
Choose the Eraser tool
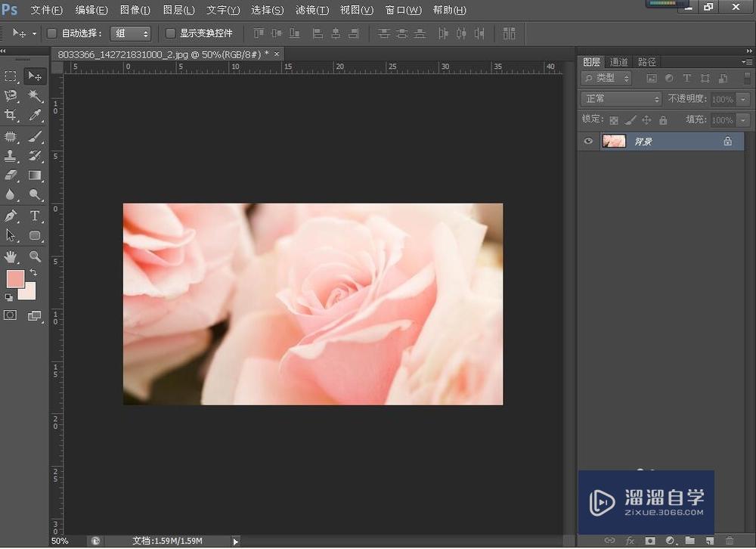[x=11, y=175]
